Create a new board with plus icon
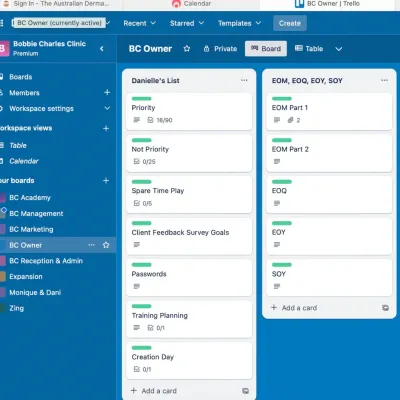 106,181
